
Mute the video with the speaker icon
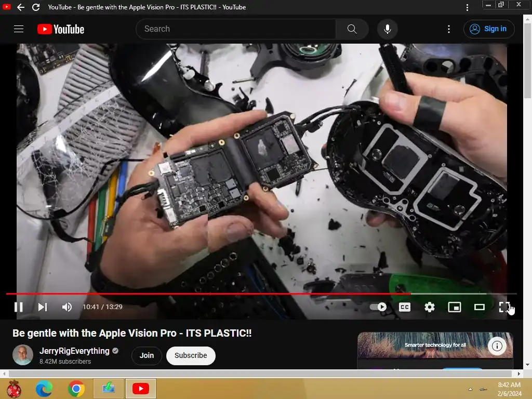tap(67, 307)
